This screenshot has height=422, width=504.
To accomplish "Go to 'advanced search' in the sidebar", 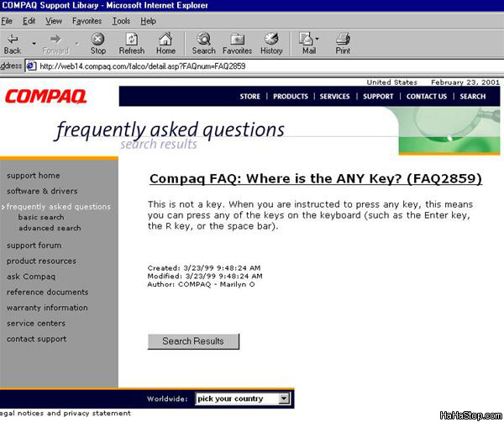I will [x=50, y=228].
